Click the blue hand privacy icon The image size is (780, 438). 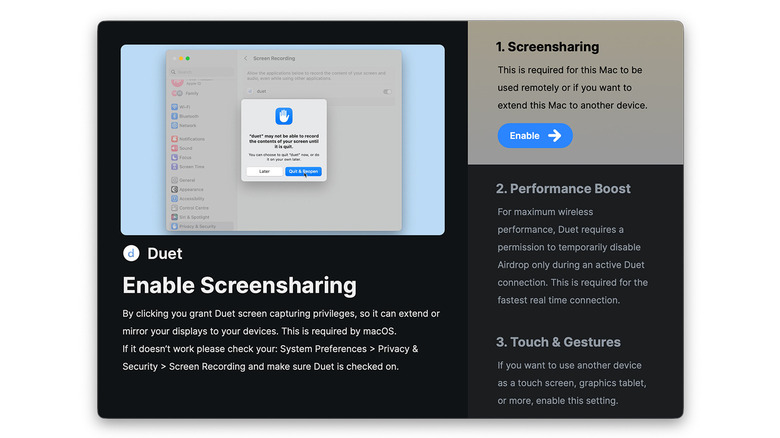click(284, 116)
